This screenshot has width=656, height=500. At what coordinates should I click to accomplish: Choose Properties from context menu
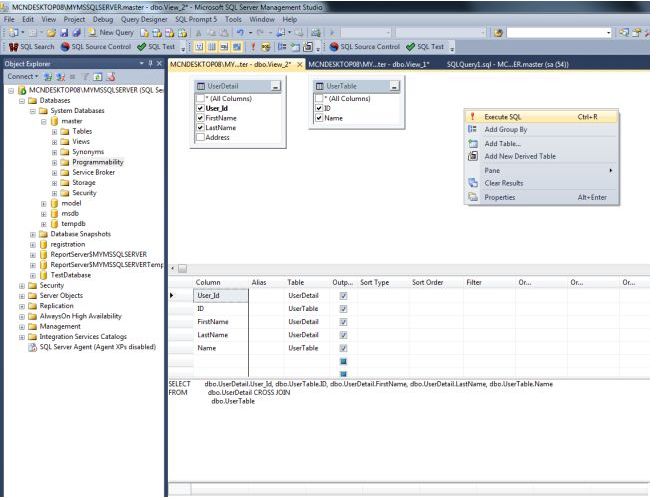click(x=541, y=197)
